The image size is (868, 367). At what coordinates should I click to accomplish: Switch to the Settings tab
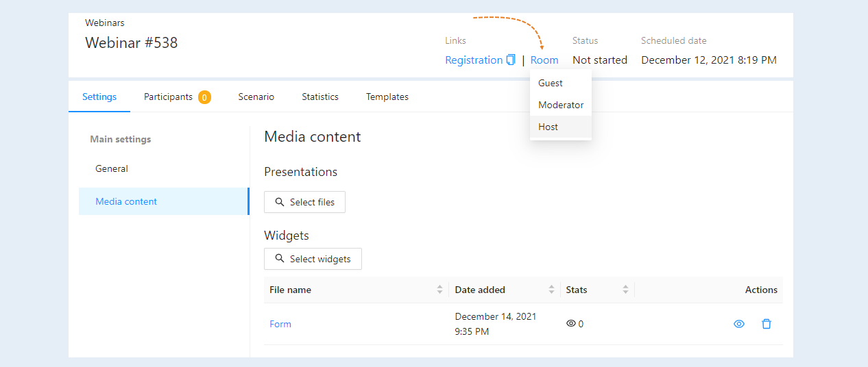tap(99, 97)
